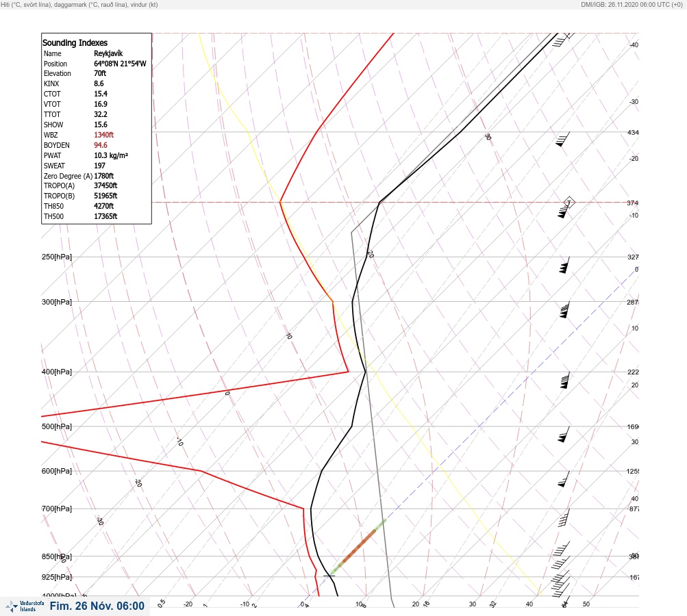Click the Zero Degree (A) label

click(x=68, y=176)
